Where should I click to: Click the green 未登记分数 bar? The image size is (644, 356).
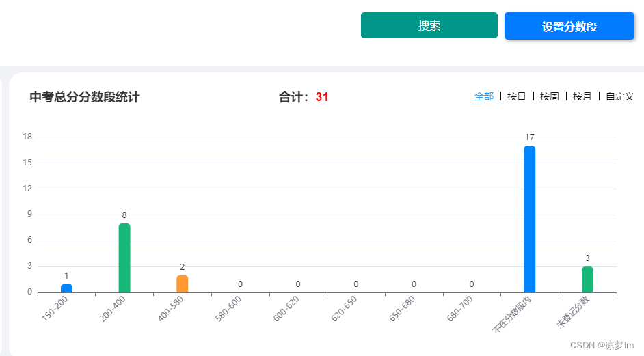587,279
